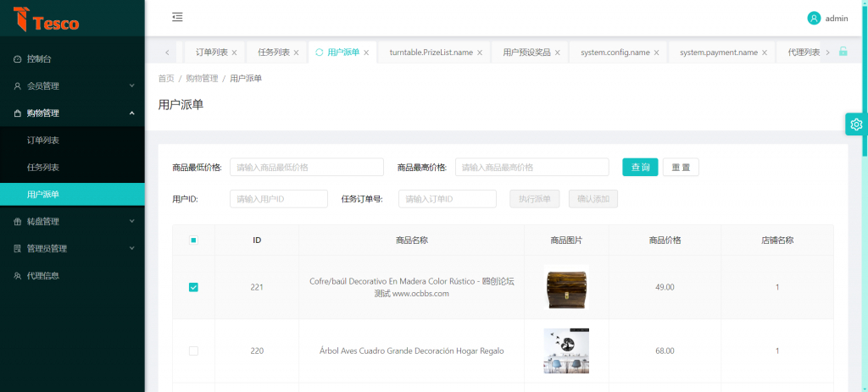Expand the 会员管理 sidebar menu
Image resolution: width=868 pixels, height=392 pixels.
coord(72,86)
